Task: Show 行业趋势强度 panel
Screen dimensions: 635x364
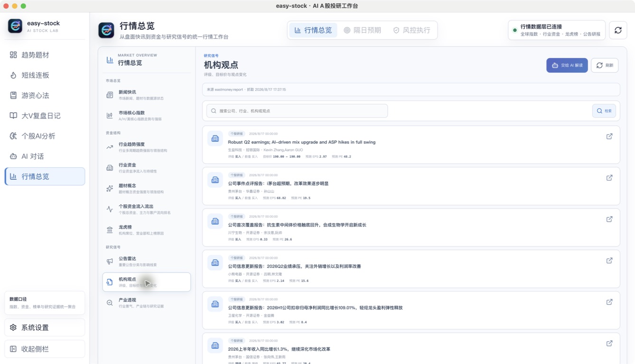Action: (x=147, y=147)
